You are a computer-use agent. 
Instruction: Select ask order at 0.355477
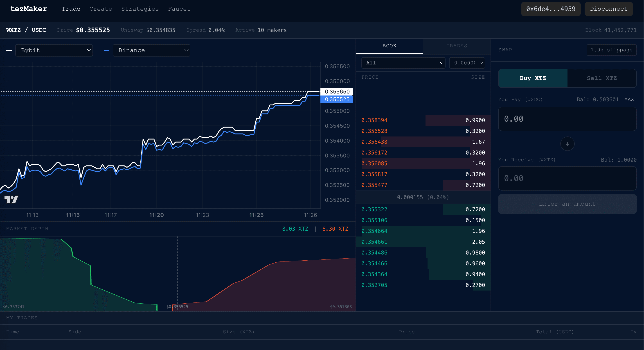(x=423, y=185)
